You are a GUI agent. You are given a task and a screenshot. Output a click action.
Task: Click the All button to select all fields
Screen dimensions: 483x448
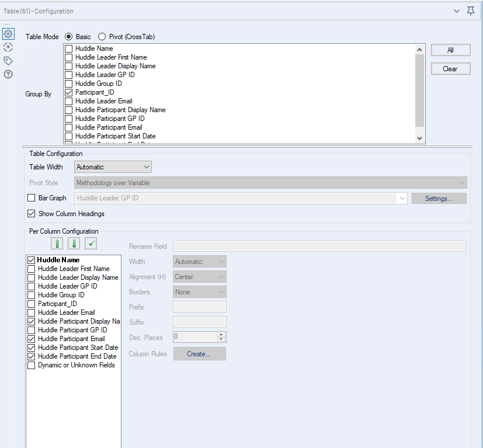pos(450,50)
